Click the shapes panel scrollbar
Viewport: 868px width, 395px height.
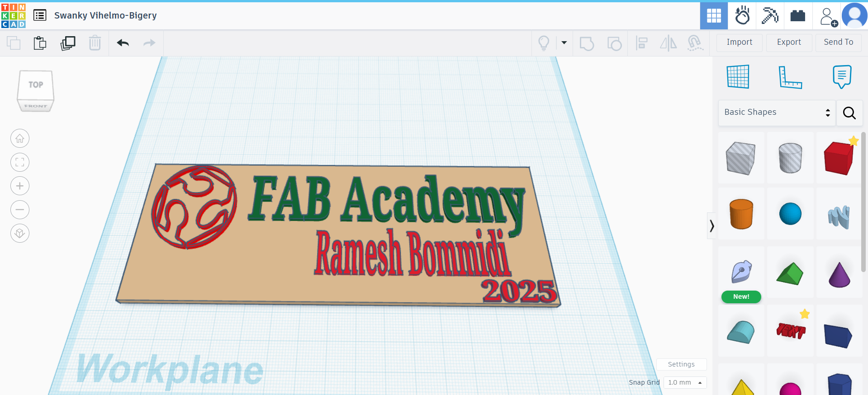point(863,202)
